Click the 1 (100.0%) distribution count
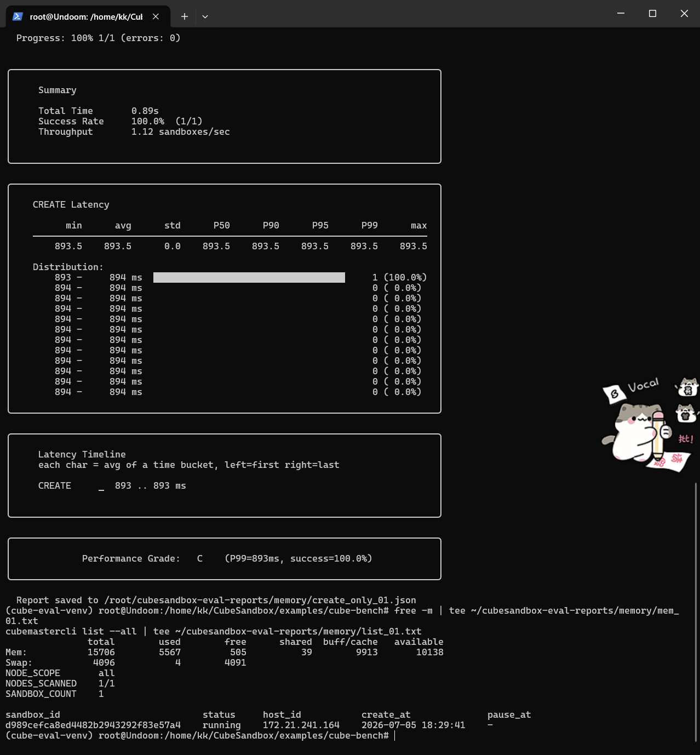This screenshot has height=755, width=700. coord(400,277)
